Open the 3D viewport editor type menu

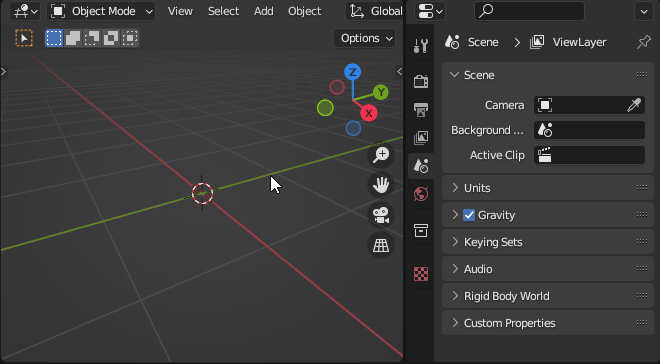[x=24, y=11]
